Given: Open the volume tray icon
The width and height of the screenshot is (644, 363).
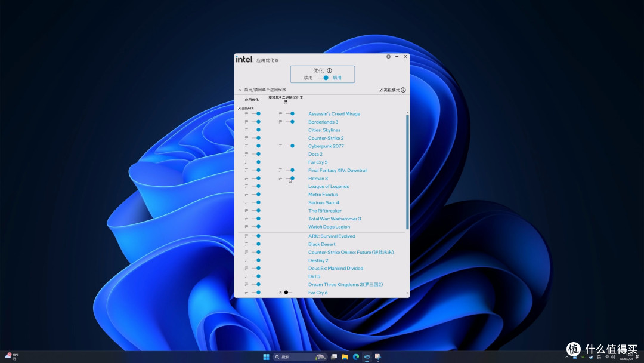Looking at the screenshot, I should coord(613,357).
